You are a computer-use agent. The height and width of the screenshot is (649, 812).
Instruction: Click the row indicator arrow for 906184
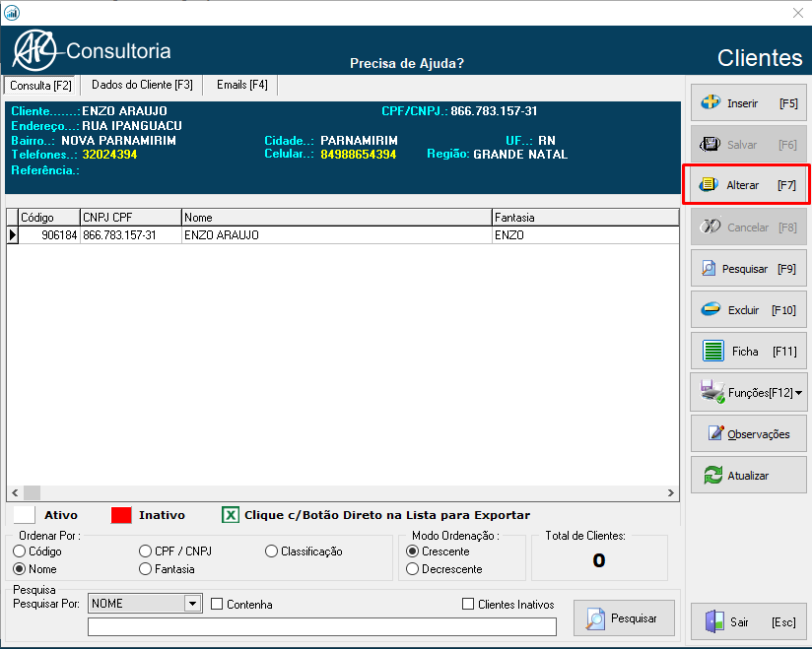point(13,235)
